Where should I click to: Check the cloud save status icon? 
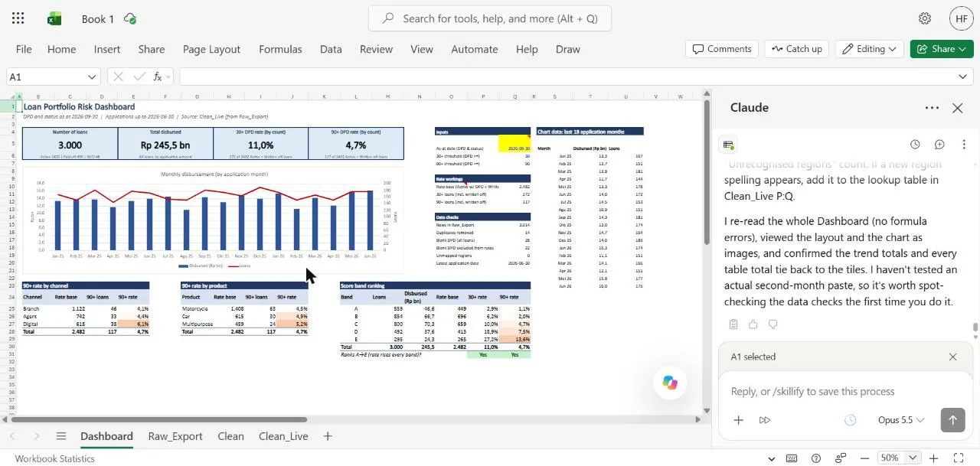(x=130, y=18)
